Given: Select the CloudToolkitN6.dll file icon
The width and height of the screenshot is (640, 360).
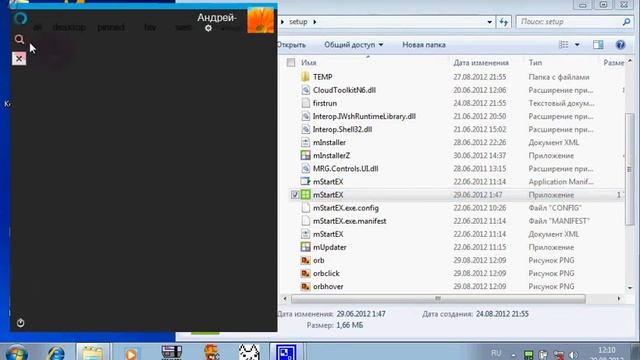Looking at the screenshot, I should tap(305, 90).
